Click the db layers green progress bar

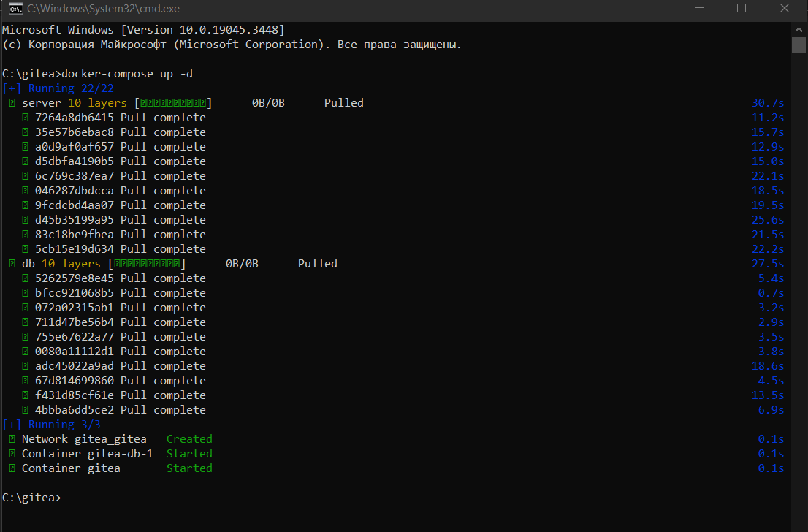click(147, 264)
